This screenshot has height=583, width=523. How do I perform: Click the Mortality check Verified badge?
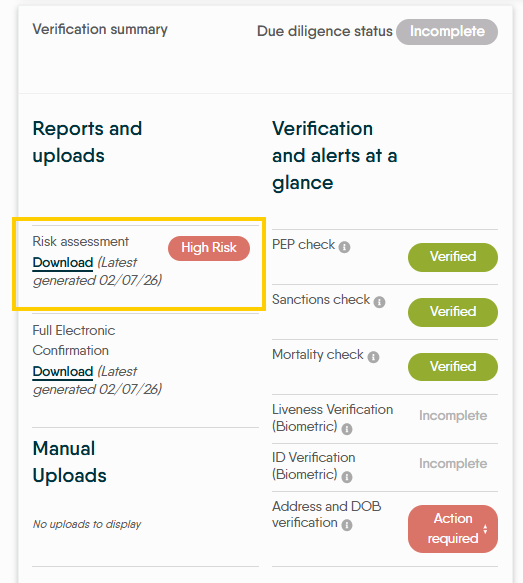coord(453,367)
